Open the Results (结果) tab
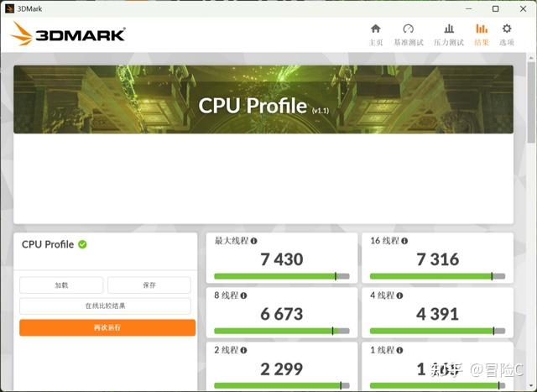 click(x=482, y=35)
